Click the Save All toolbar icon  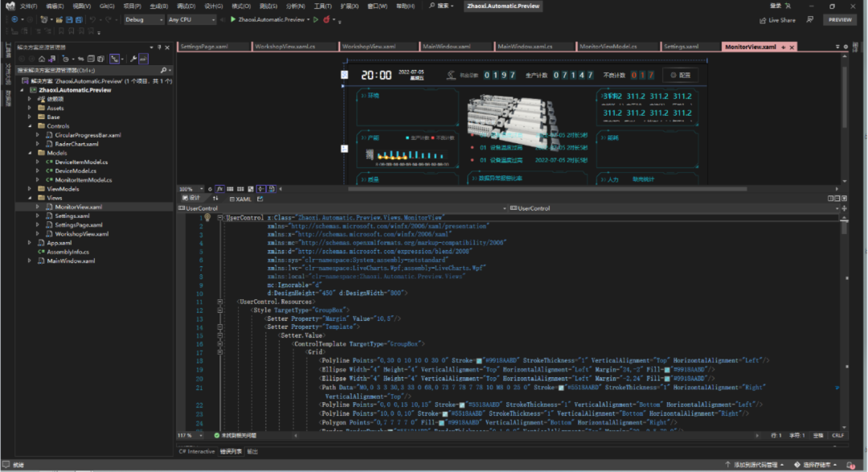coord(79,19)
